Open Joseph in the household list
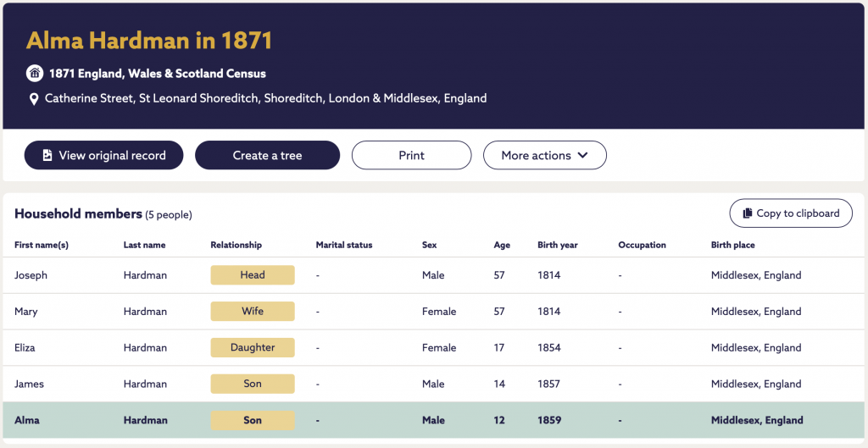 click(x=31, y=275)
